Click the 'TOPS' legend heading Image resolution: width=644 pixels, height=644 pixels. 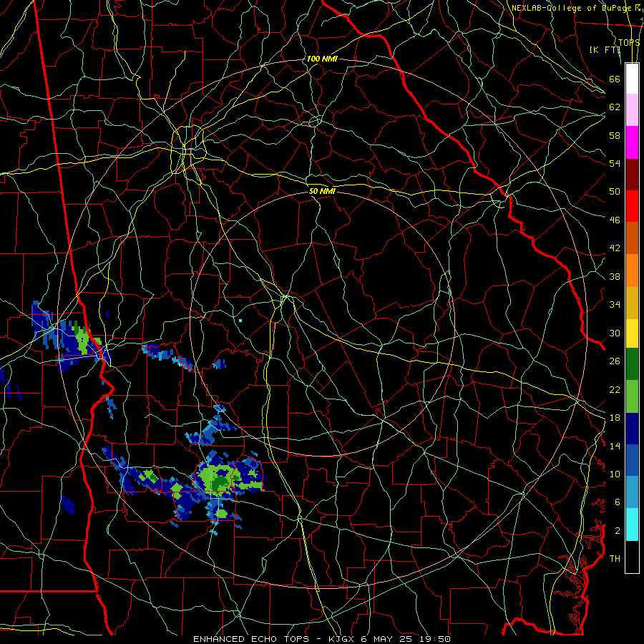pyautogui.click(x=629, y=42)
